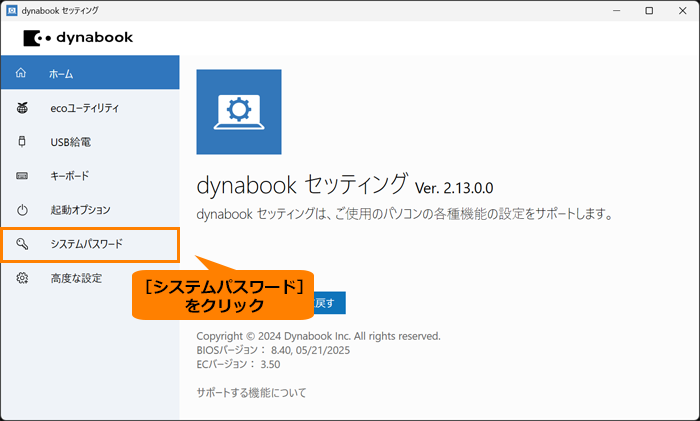Click the gear icon for advanced settings
700x421 pixels.
[22, 278]
